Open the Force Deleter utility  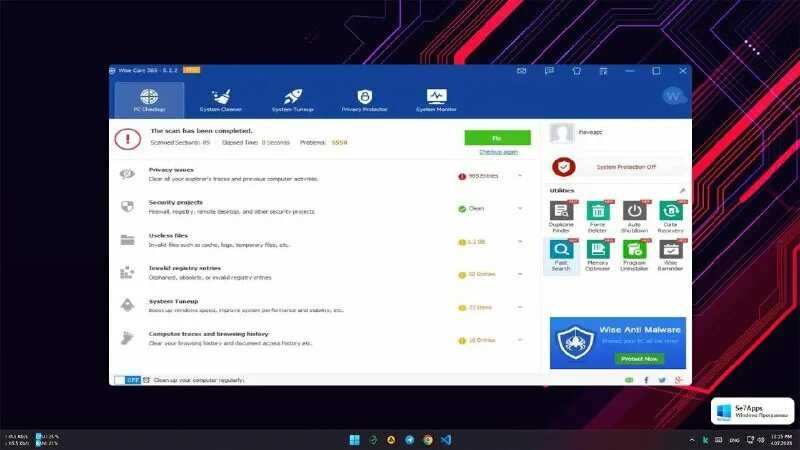click(x=597, y=216)
